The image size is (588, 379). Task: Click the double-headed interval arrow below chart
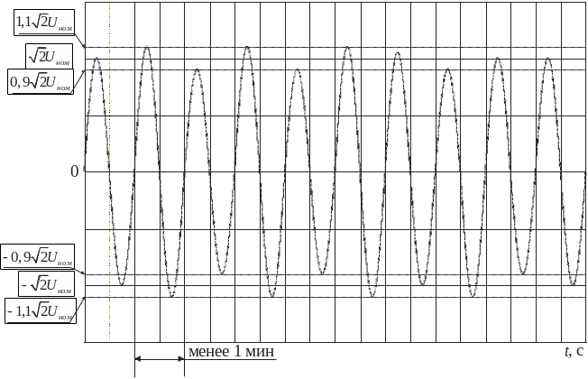pyautogui.click(x=160, y=358)
